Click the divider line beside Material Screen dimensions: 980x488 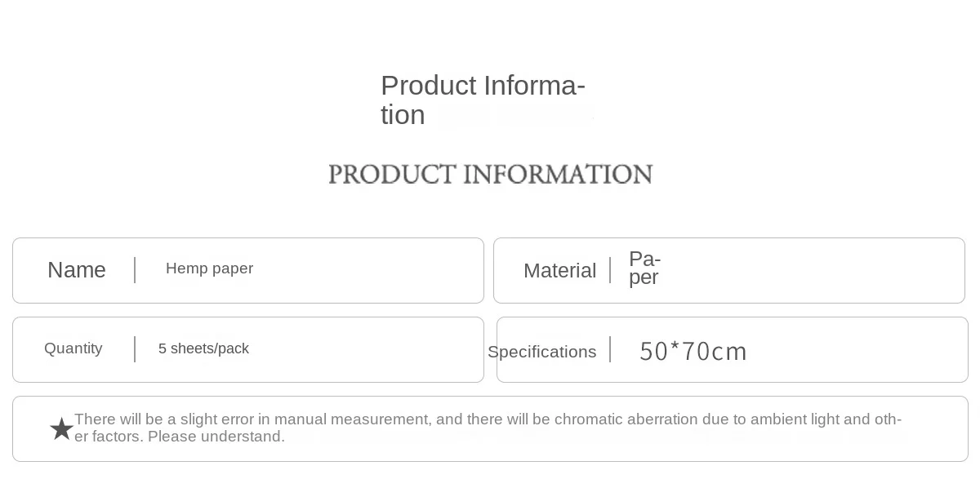tap(610, 270)
